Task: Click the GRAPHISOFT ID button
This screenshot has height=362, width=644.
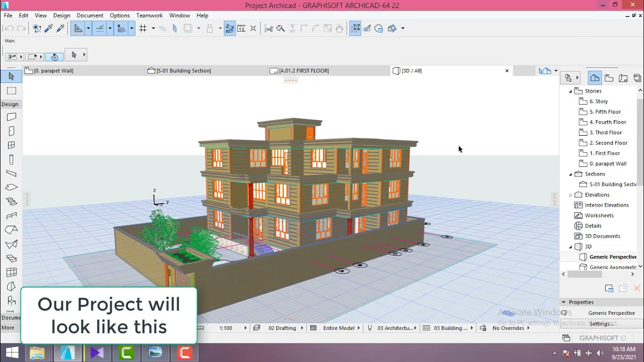Action: (x=603, y=338)
